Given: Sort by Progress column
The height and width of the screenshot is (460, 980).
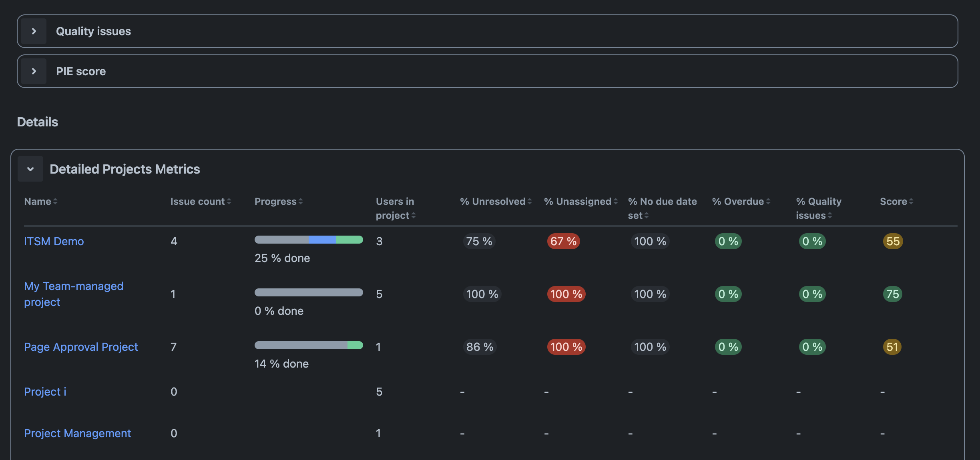Looking at the screenshot, I should 279,202.
